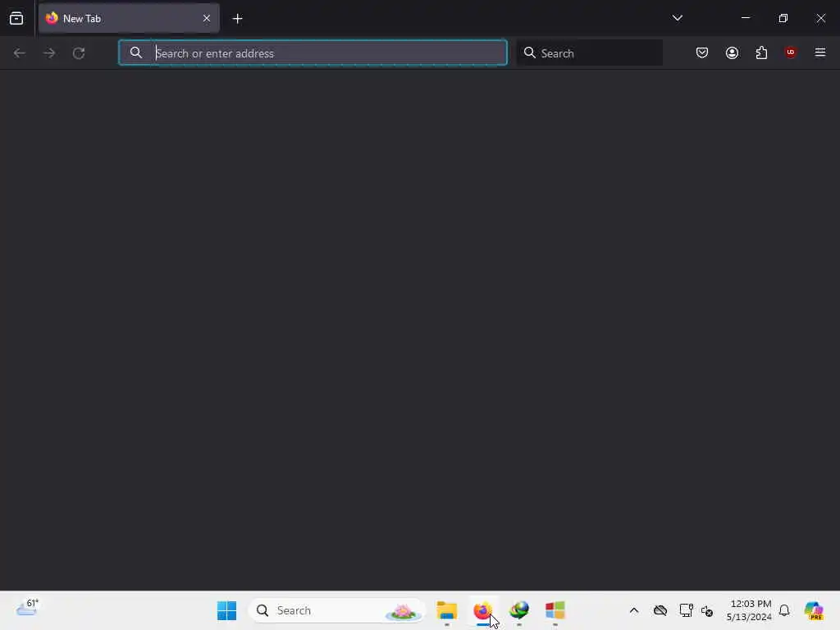Focus the Search or enter address bar
The image size is (840, 630).
pyautogui.click(x=313, y=53)
